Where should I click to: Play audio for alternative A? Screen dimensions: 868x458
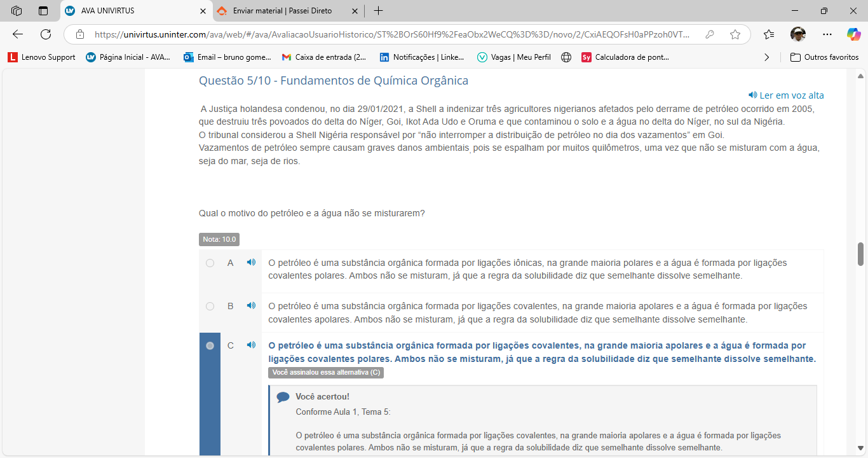coord(251,262)
